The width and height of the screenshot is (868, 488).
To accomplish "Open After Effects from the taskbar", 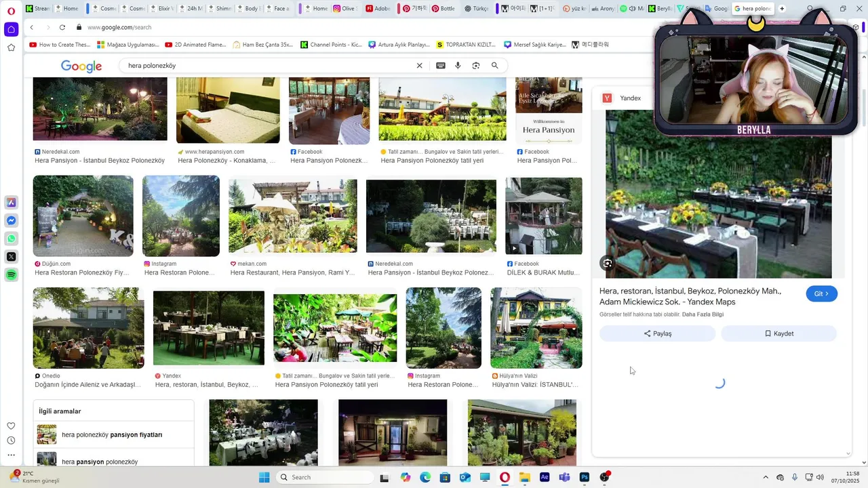I will [x=545, y=477].
